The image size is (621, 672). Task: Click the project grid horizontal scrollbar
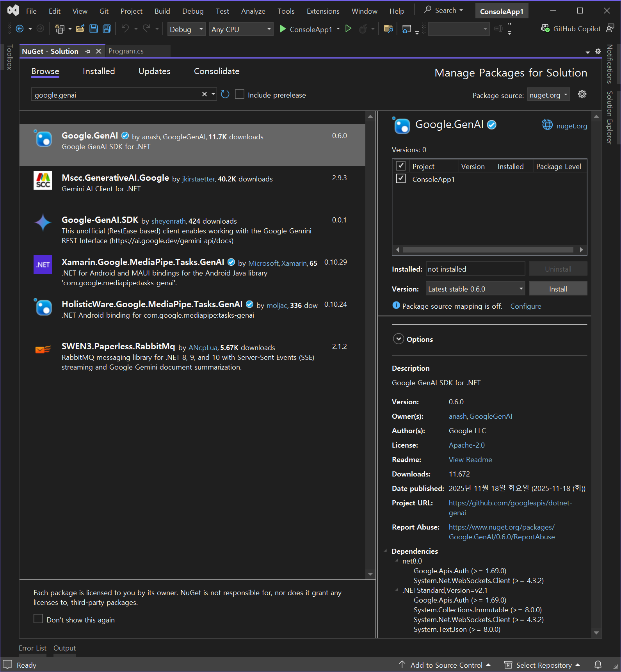(x=488, y=250)
